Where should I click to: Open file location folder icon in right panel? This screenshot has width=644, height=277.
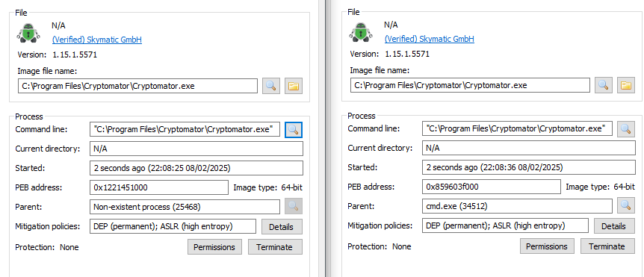[x=625, y=85]
